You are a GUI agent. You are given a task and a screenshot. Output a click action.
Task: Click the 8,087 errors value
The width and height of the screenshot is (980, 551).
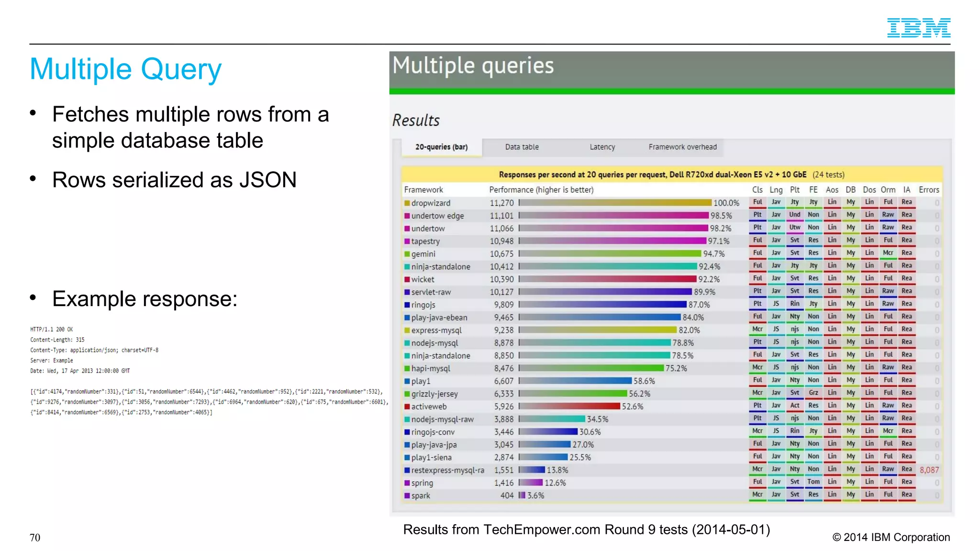pyautogui.click(x=929, y=470)
